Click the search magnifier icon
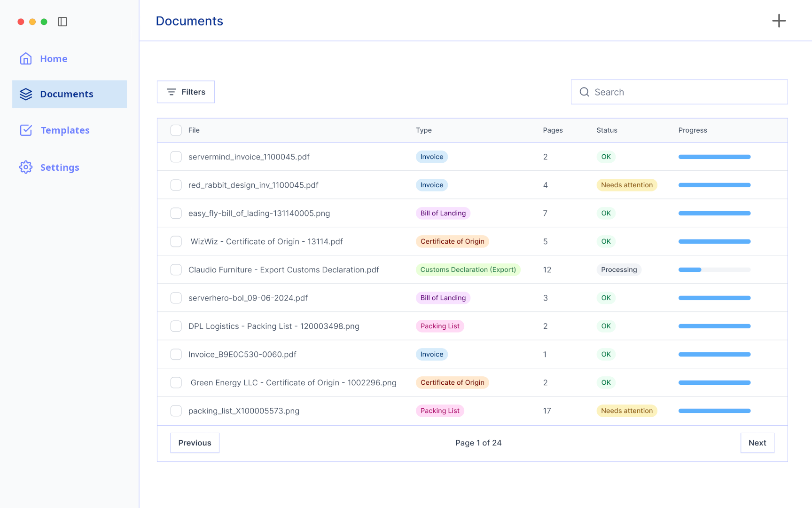This screenshot has width=812, height=508. (584, 92)
